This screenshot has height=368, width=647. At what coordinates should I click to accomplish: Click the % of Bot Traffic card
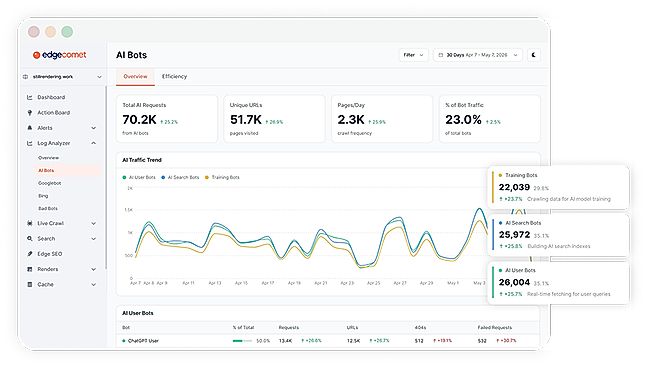[x=490, y=119]
